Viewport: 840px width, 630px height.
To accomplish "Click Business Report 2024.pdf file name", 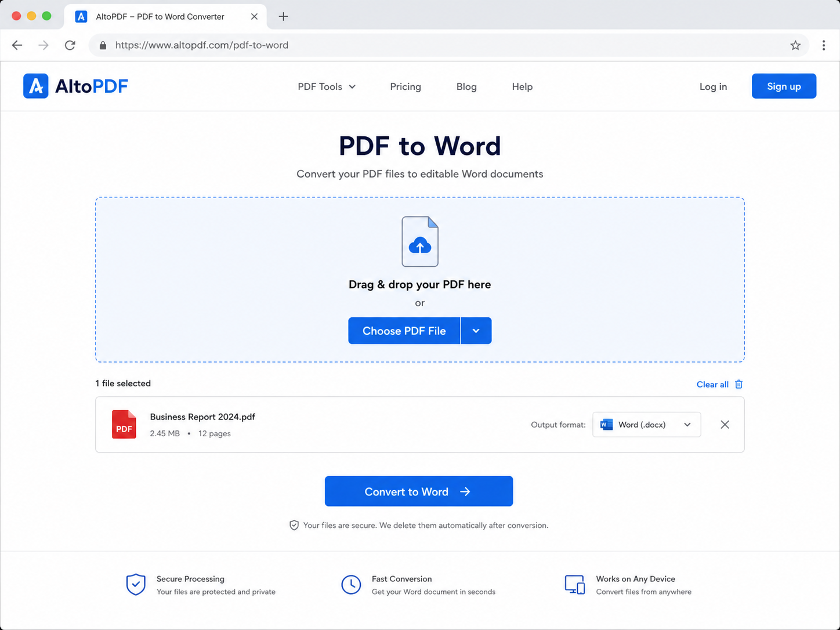I will [x=202, y=417].
